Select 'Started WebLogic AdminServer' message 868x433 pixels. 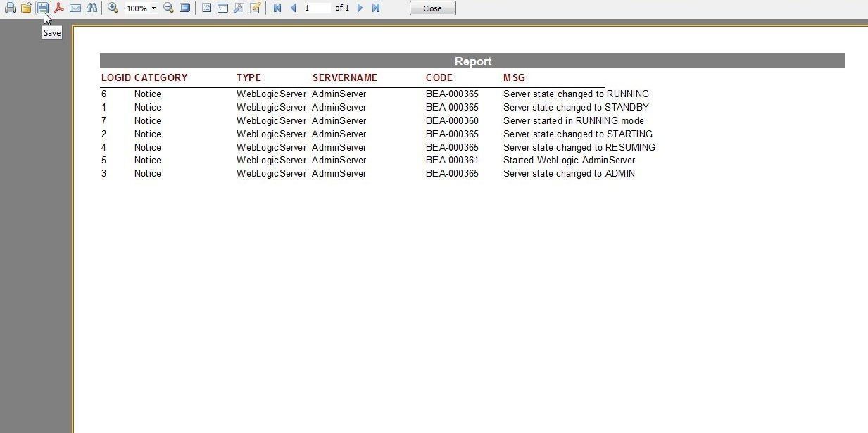coord(569,160)
